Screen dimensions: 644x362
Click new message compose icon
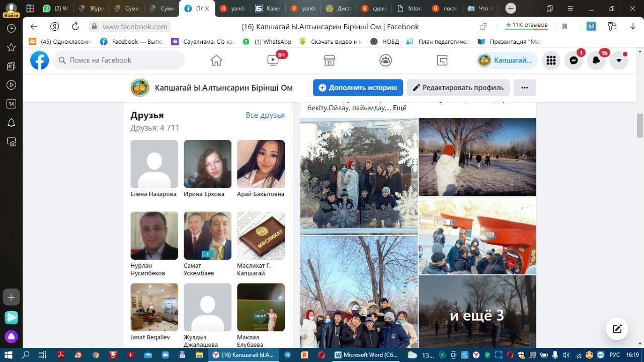[x=617, y=329]
